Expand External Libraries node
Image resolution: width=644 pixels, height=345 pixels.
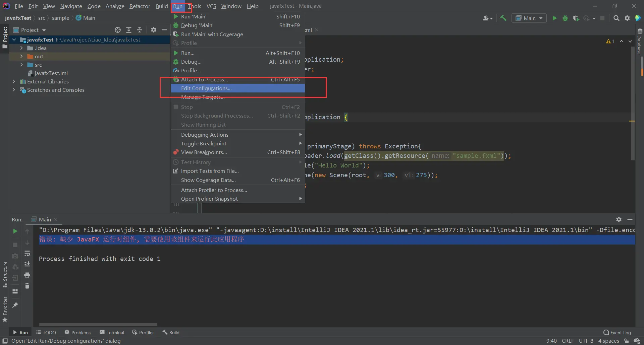click(x=14, y=81)
